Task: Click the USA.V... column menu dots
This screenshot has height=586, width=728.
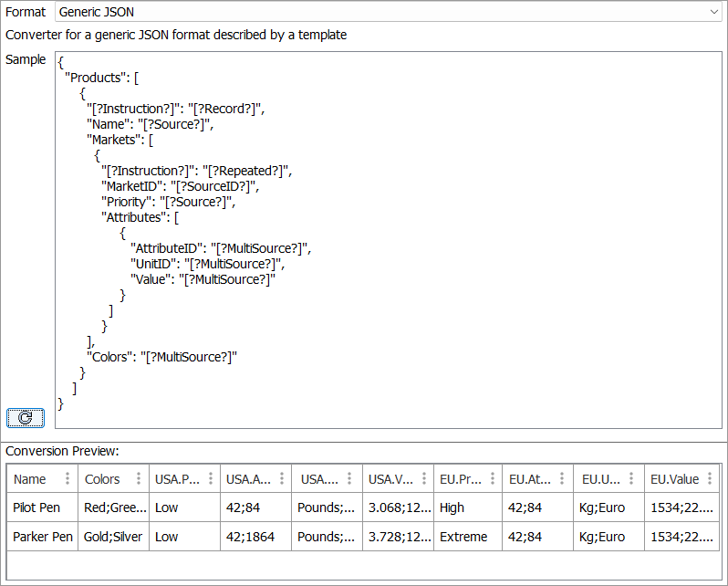Action: 424,479
